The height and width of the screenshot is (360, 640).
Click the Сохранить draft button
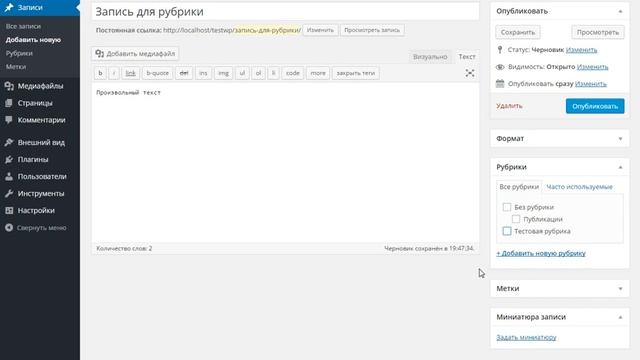[x=518, y=32]
